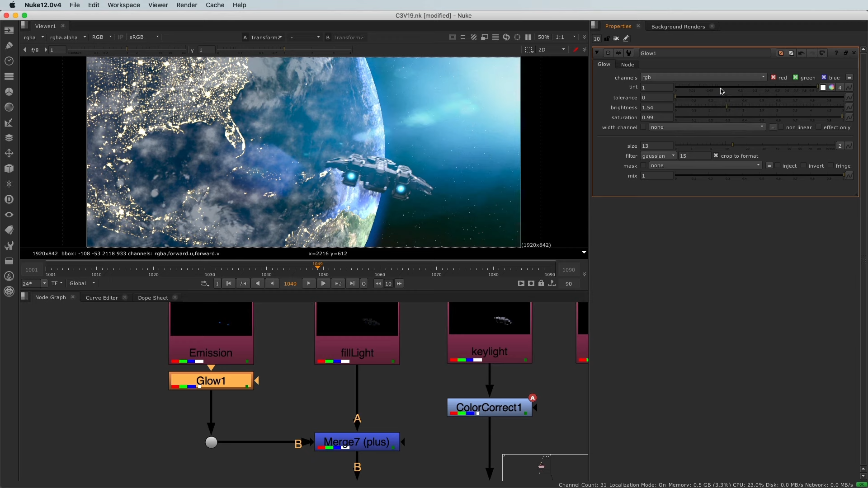868x488 pixels.
Task: Click the viewer refresh icon
Action: pyautogui.click(x=506, y=38)
